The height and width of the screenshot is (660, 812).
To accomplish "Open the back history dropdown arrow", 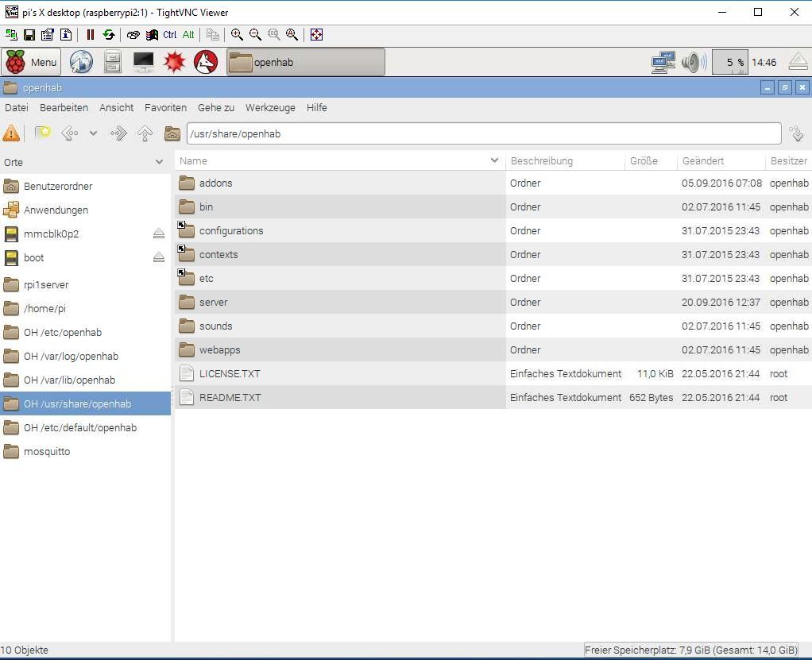I will click(x=93, y=134).
